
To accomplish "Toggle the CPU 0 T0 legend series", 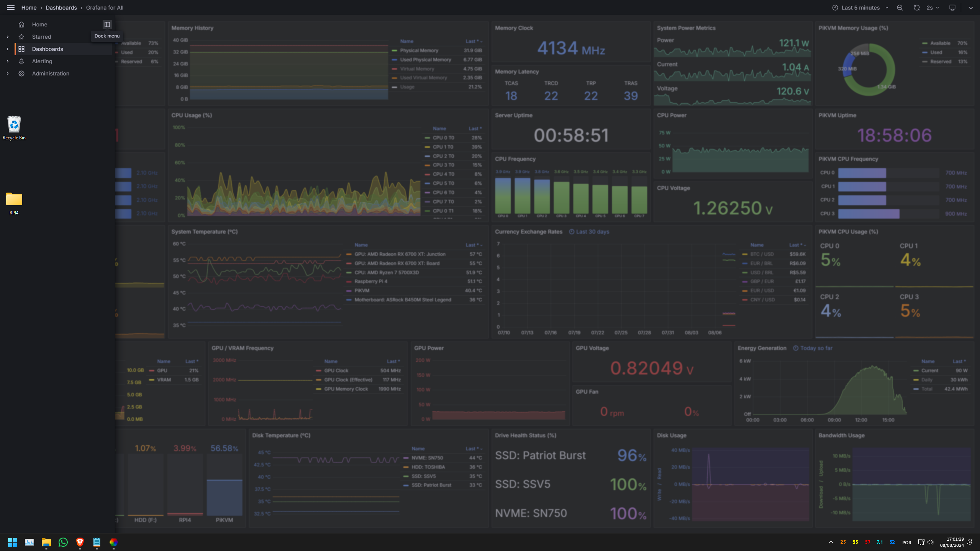I will (443, 138).
